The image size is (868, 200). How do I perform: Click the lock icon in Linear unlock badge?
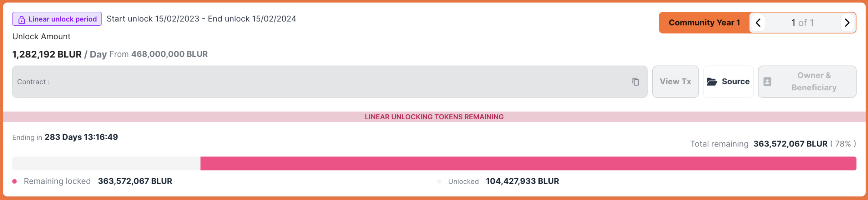click(x=21, y=20)
